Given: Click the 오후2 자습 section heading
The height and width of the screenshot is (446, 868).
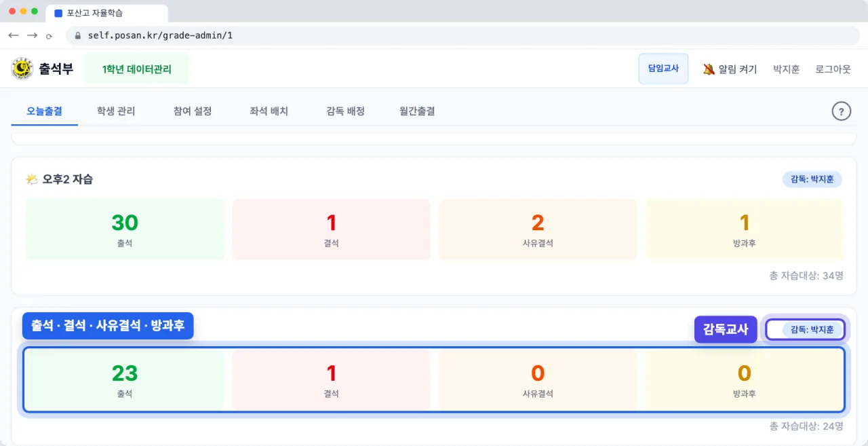Looking at the screenshot, I should coord(68,179).
